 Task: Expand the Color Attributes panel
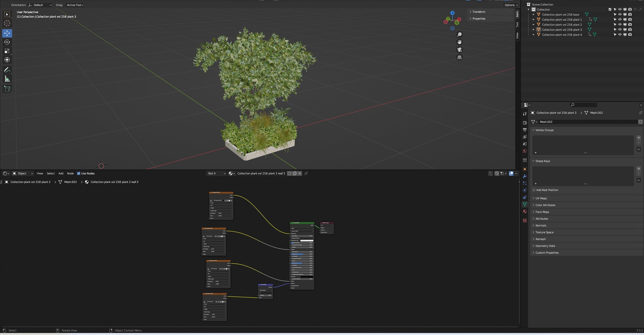pyautogui.click(x=545, y=205)
